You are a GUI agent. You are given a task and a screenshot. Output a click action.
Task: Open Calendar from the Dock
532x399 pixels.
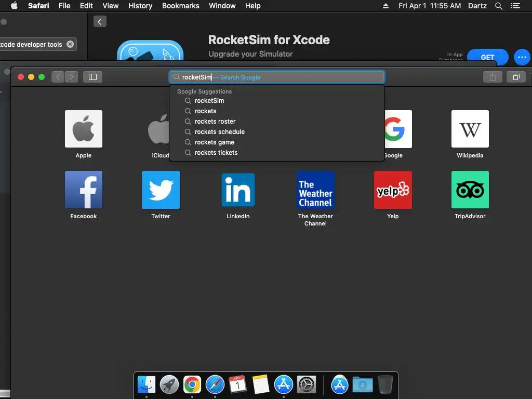click(238, 385)
